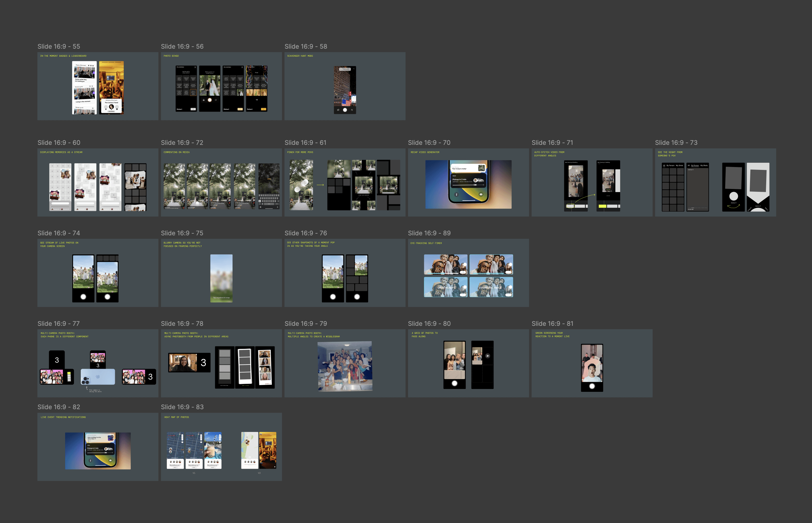Screen dimensions: 812x523
Task: Click shutter button in Green Screening mockup
Action: coord(592,386)
